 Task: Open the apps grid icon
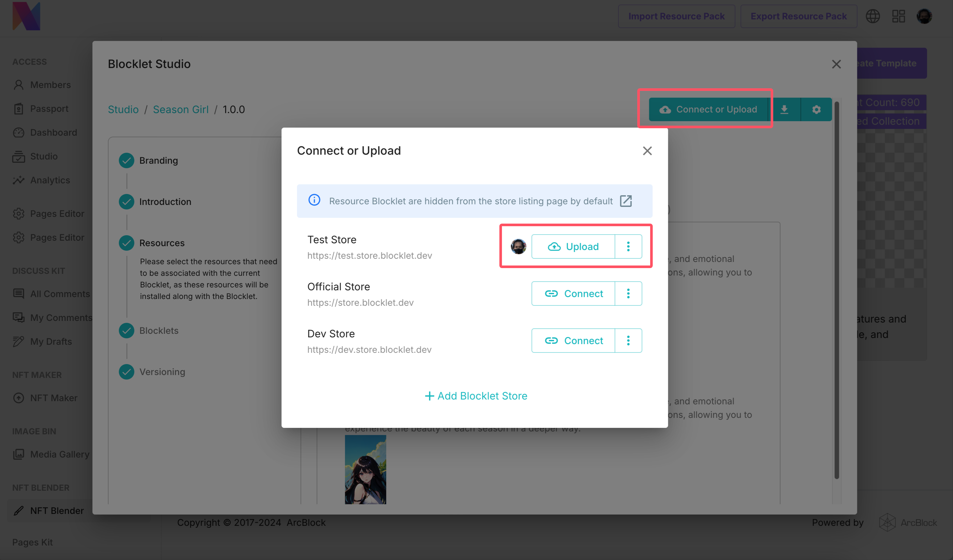(x=898, y=16)
